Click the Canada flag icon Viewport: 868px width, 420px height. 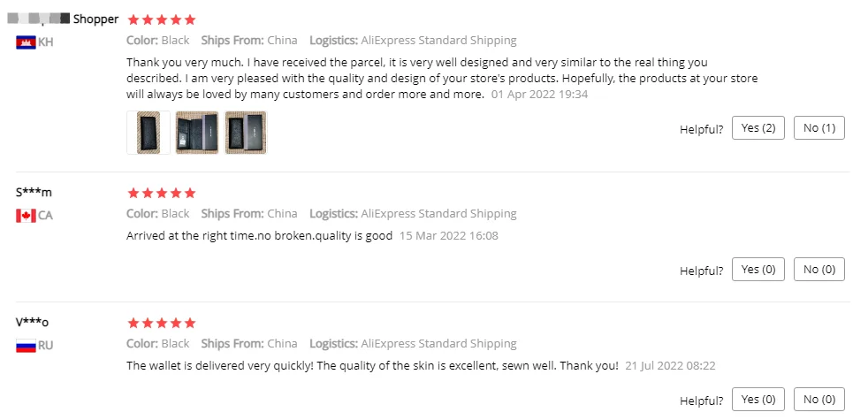[x=26, y=215]
